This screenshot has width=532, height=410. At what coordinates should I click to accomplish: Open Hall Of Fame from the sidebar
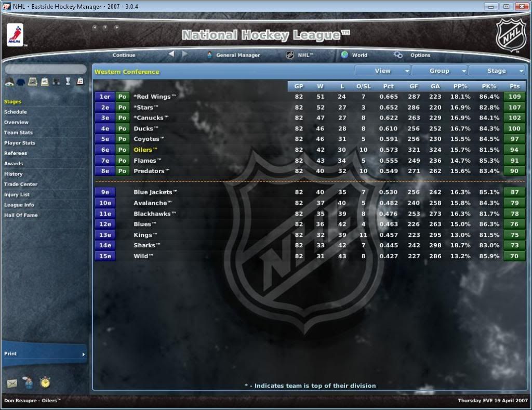(21, 215)
